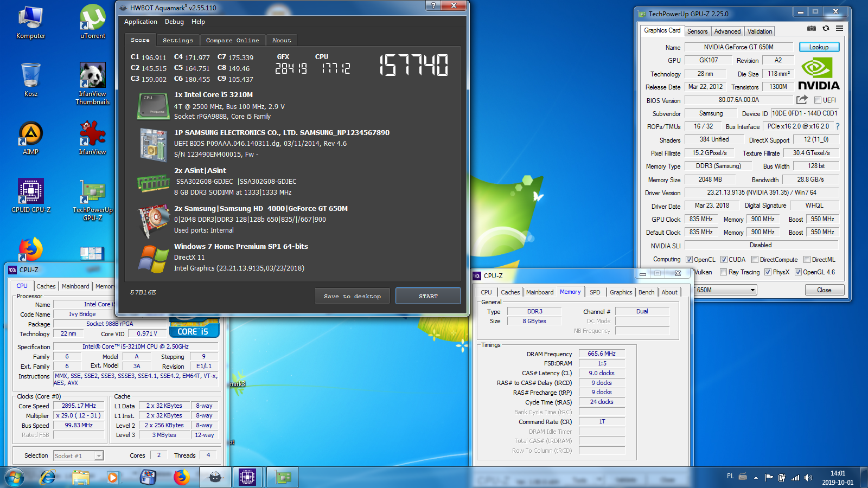Open IrfanView Thumbnails desktop shortcut
868x488 pixels.
tap(93, 84)
